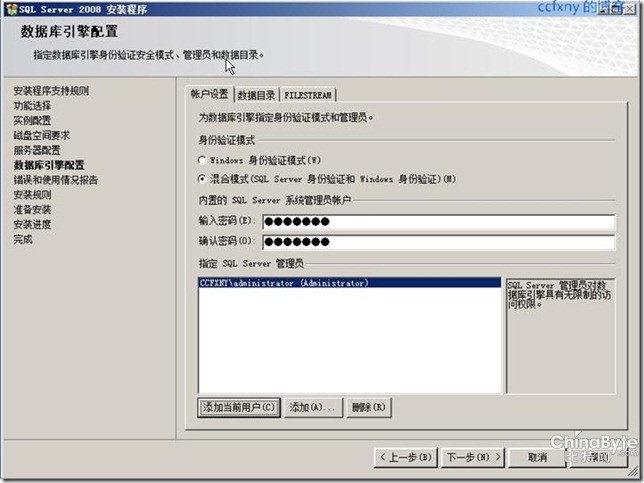Select 功能选择 step in the left pane
This screenshot has width=644, height=483.
click(35, 105)
